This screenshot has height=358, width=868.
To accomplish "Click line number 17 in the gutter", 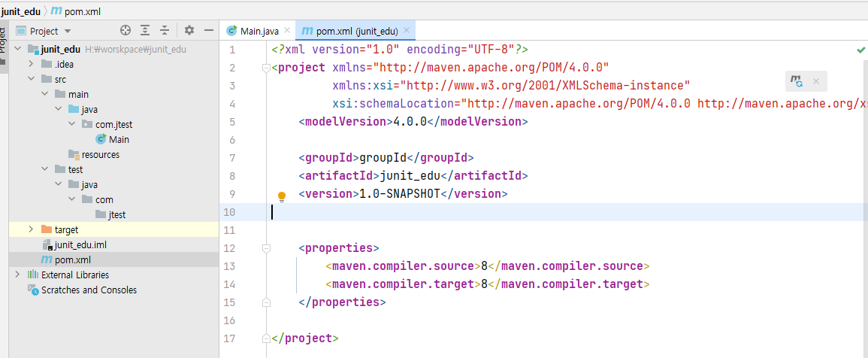I will point(230,338).
